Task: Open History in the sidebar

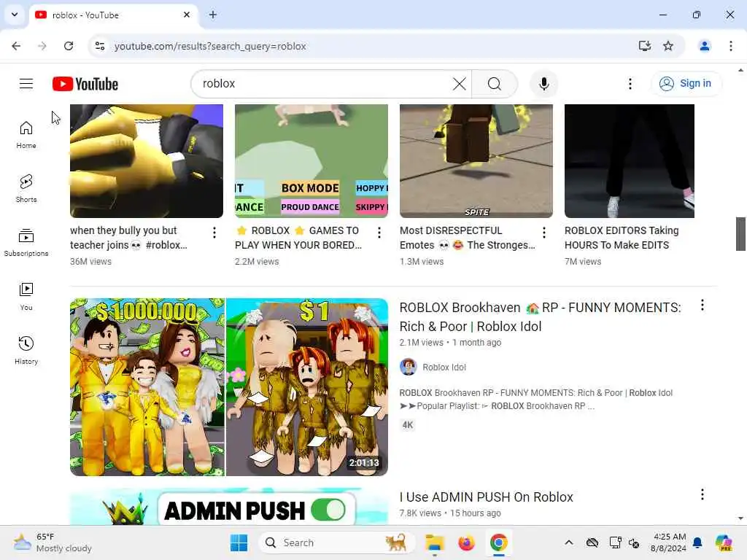Action: click(26, 351)
